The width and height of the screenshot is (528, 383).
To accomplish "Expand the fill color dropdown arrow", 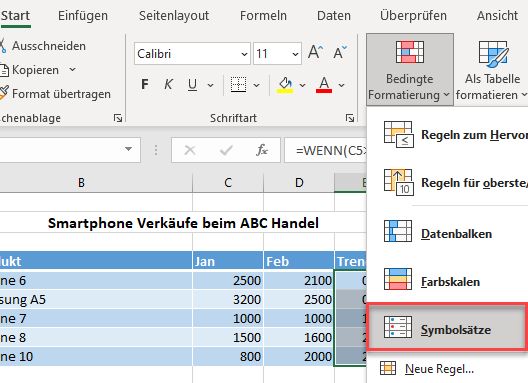I will point(302,85).
